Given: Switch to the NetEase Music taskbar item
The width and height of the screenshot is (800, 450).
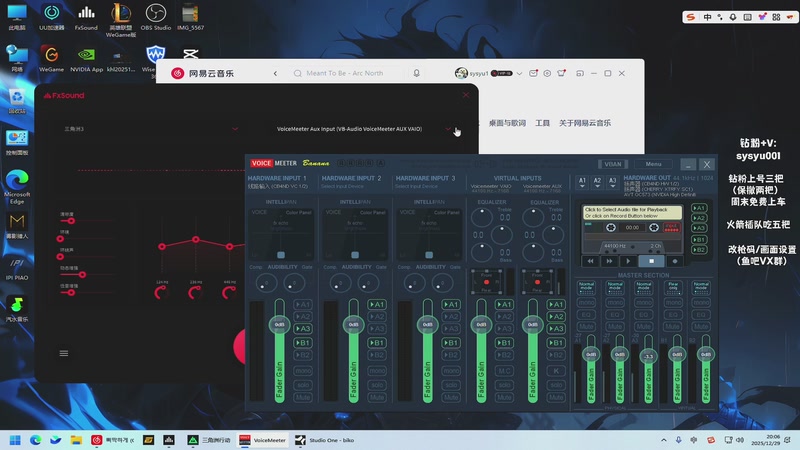Looking at the screenshot, I should [x=113, y=440].
